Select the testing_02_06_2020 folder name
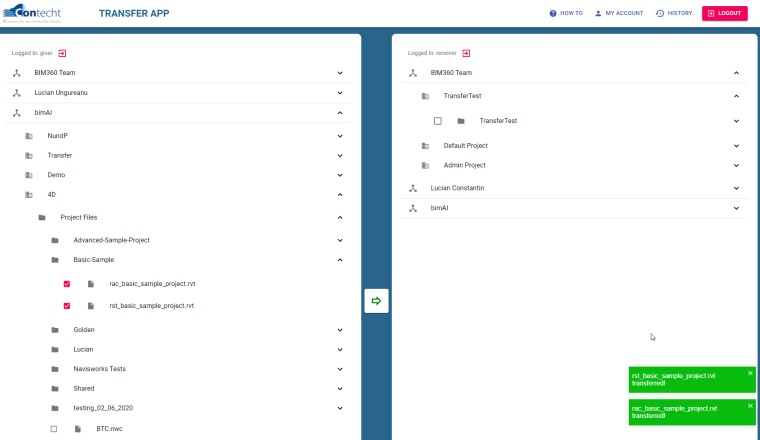This screenshot has width=760, height=440. pos(103,408)
